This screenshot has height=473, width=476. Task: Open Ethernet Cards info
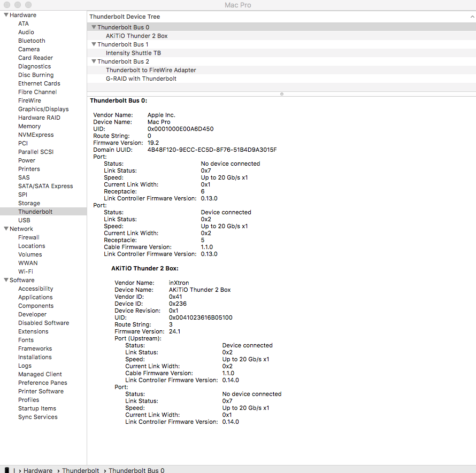pos(39,83)
